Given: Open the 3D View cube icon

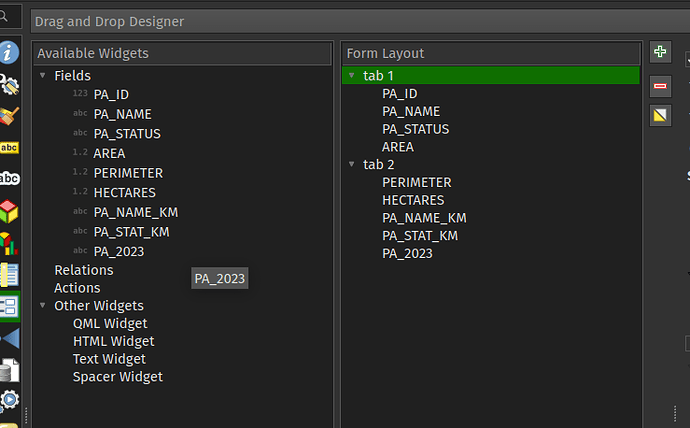Looking at the screenshot, I should click(9, 210).
